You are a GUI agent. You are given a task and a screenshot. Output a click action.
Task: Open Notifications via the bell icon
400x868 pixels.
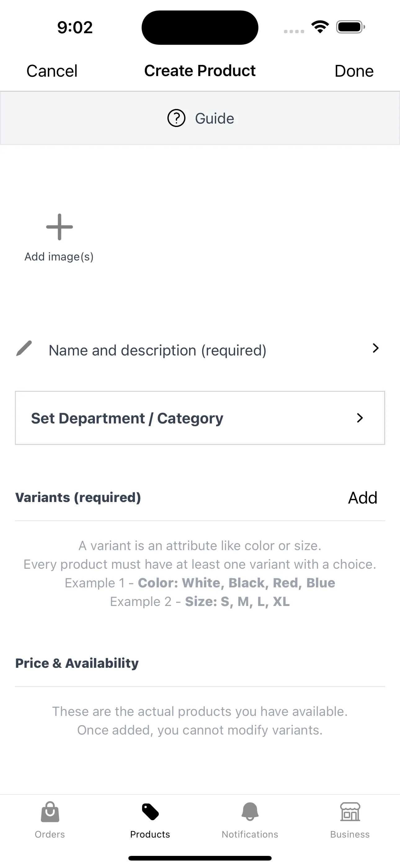tap(250, 812)
